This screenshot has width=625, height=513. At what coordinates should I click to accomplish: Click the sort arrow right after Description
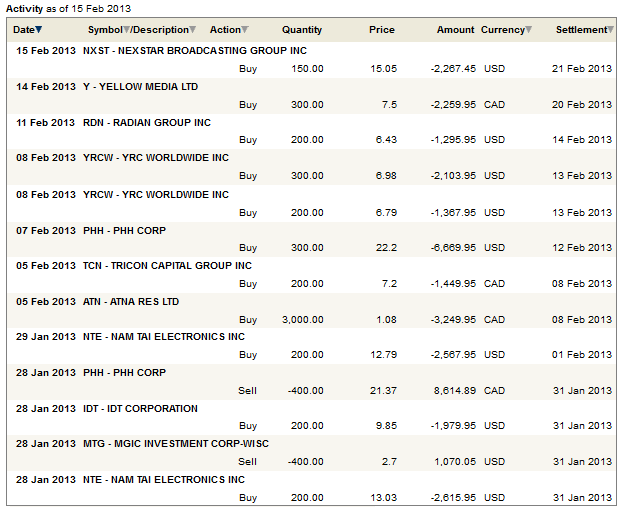pyautogui.click(x=193, y=30)
